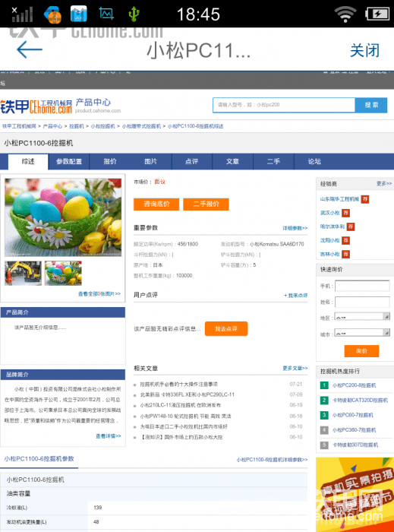This screenshot has height=532, width=394.
Task: Open article 【涨知识】国外市场上的五款小松大挖
Action: (181, 437)
